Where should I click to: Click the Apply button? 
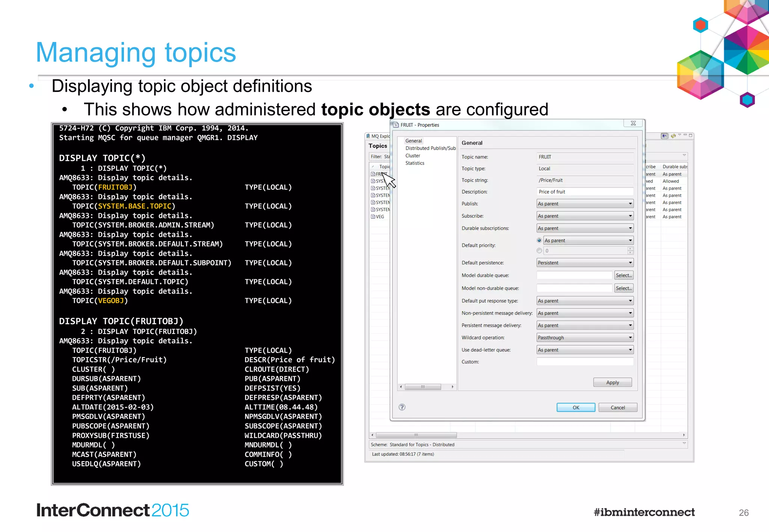point(612,382)
